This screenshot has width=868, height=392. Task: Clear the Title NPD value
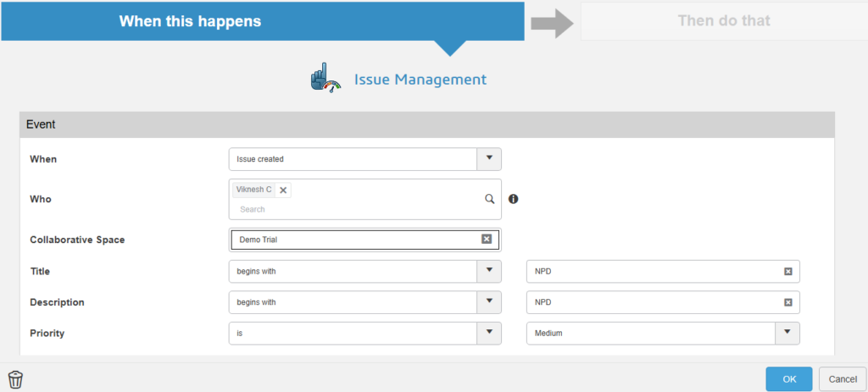[788, 272]
